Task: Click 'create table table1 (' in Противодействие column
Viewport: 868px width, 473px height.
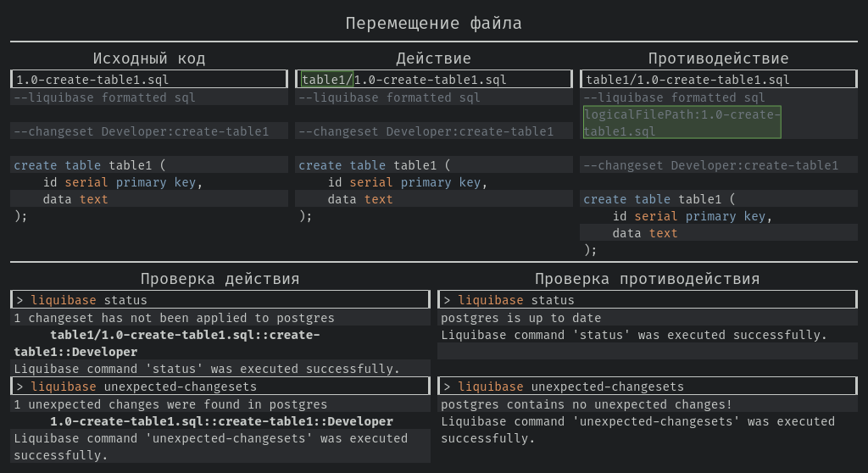Action: click(659, 199)
